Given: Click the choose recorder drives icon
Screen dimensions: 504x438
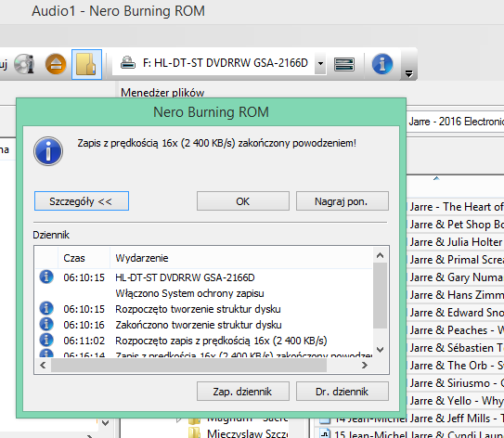Looking at the screenshot, I should pyautogui.click(x=344, y=64).
